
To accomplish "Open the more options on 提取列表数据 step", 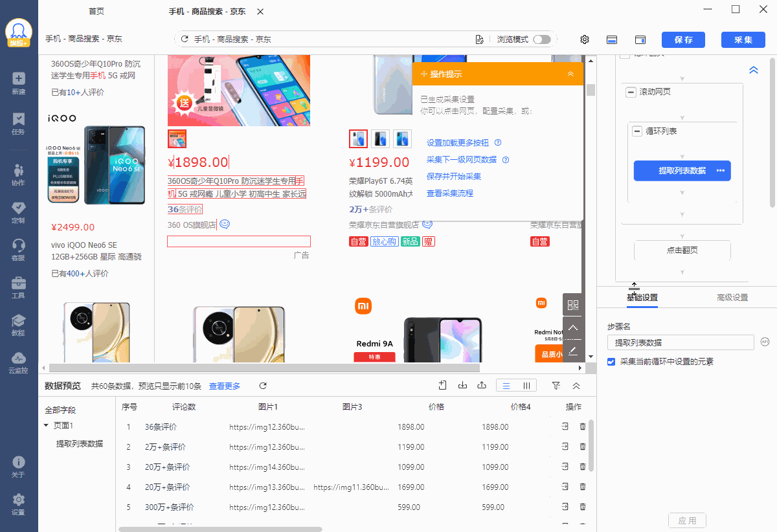I will (x=721, y=171).
